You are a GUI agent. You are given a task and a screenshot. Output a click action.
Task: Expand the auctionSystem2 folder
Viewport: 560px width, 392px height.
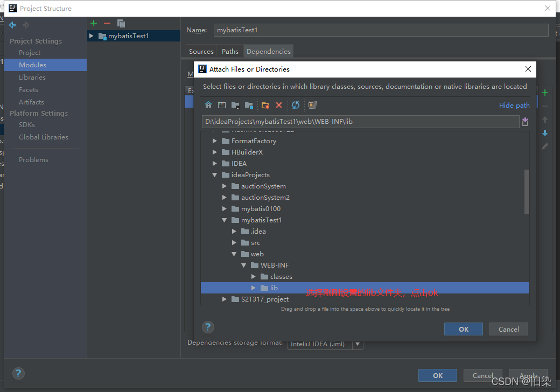pyautogui.click(x=225, y=198)
